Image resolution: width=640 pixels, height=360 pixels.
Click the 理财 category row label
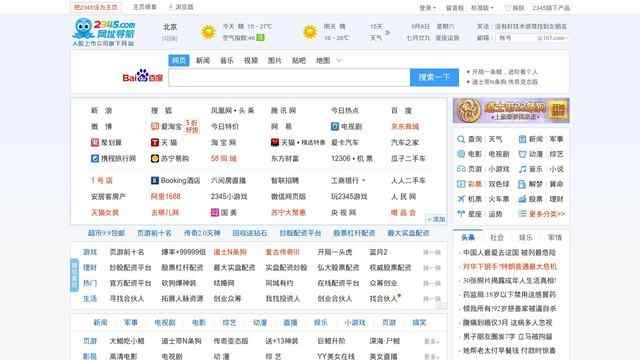pos(90,268)
